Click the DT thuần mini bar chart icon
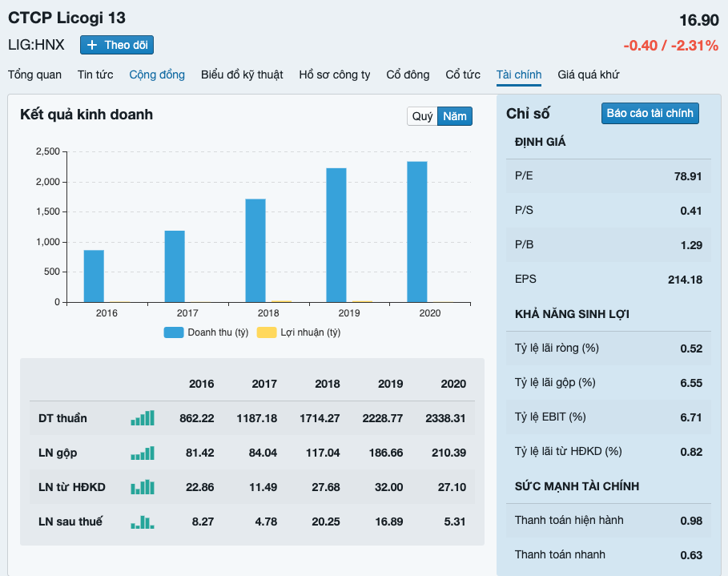This screenshot has height=576, width=728. click(143, 418)
